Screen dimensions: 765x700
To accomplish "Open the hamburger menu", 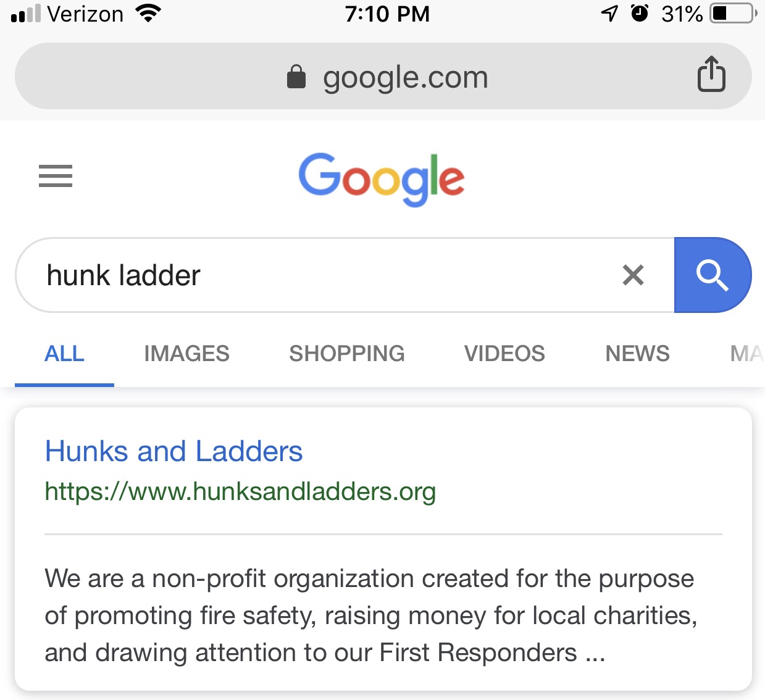I will click(x=56, y=176).
